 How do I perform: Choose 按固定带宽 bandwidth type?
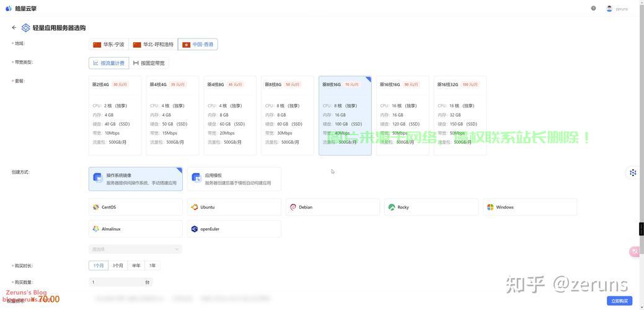(149, 63)
